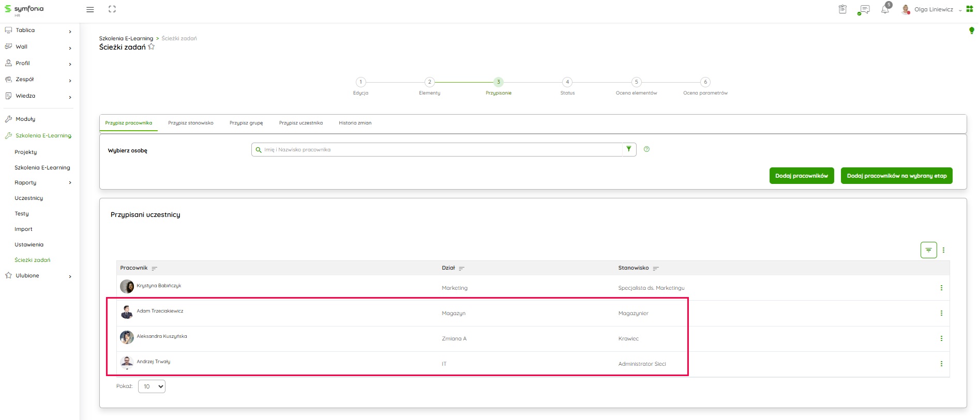Open the clipboard tasks icon in header
The width and height of the screenshot is (980, 420).
[842, 9]
